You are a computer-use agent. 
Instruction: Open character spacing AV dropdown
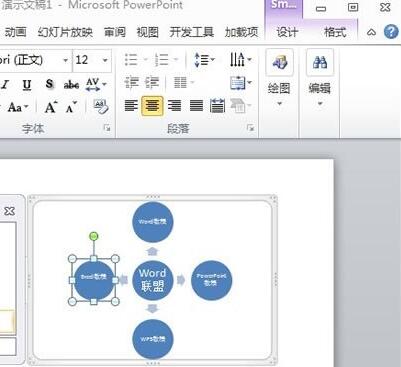96,84
